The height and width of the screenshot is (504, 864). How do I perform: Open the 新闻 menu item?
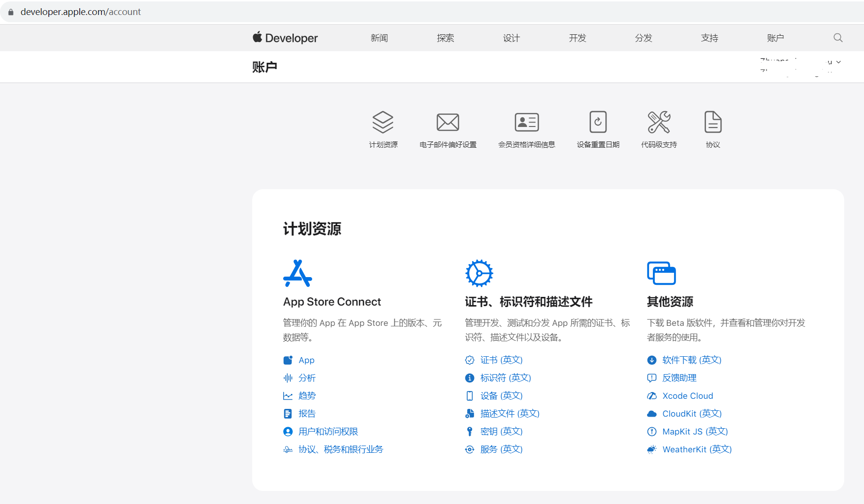379,38
